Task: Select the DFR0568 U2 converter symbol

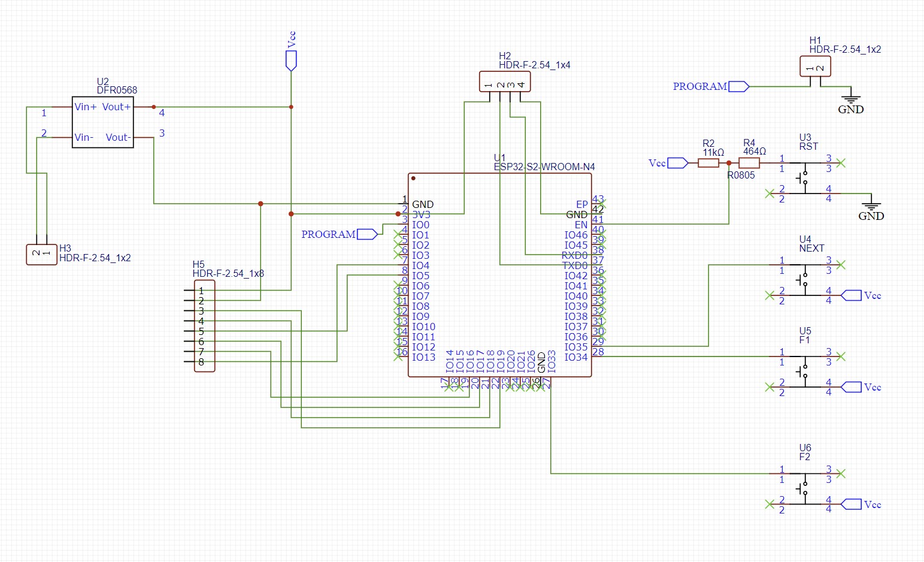Action: click(102, 122)
